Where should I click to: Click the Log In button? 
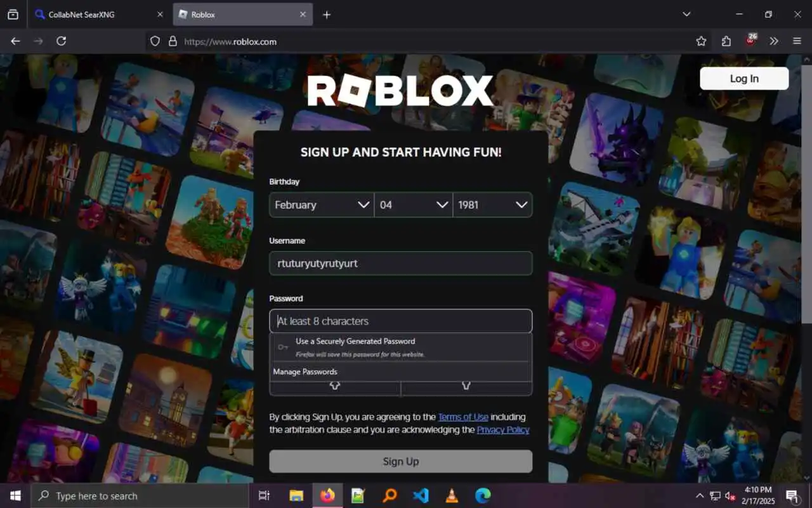coord(744,79)
